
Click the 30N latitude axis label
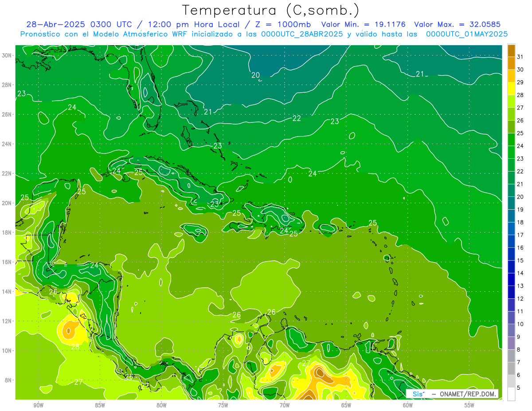[x=7, y=55]
